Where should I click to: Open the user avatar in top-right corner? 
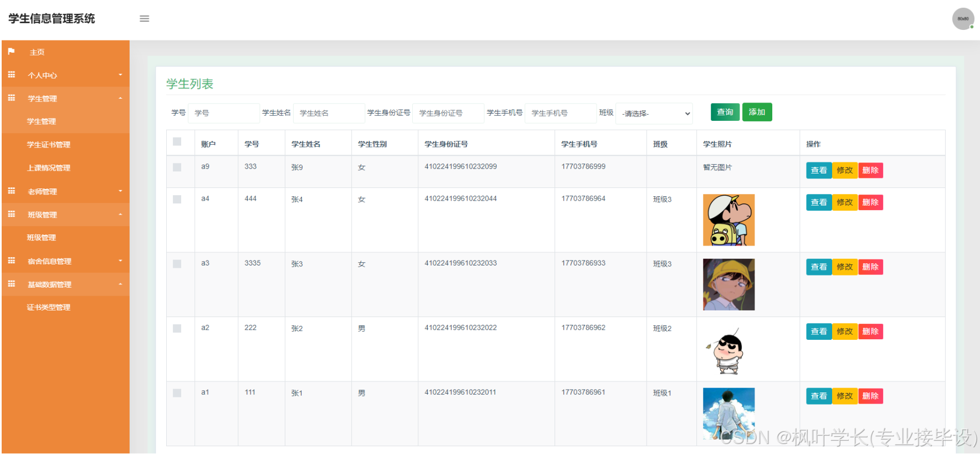(x=963, y=19)
